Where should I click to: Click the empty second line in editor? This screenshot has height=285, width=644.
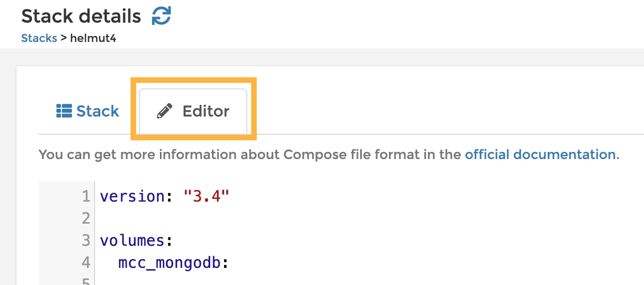tap(221, 219)
